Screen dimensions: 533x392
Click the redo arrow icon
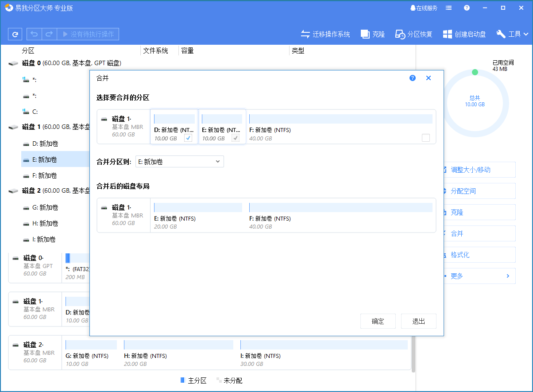tap(50, 34)
